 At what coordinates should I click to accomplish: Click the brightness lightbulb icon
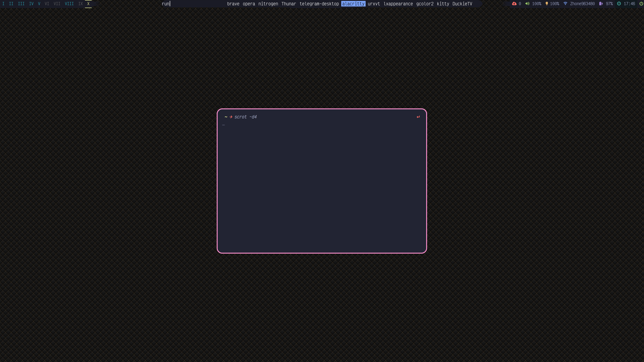coord(547,4)
